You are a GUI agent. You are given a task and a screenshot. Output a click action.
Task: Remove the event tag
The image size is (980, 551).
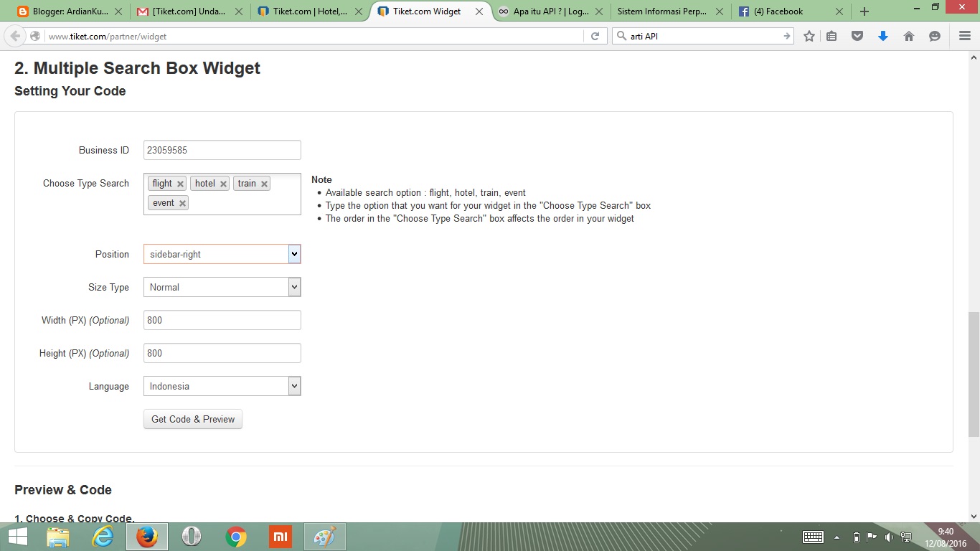pos(182,203)
